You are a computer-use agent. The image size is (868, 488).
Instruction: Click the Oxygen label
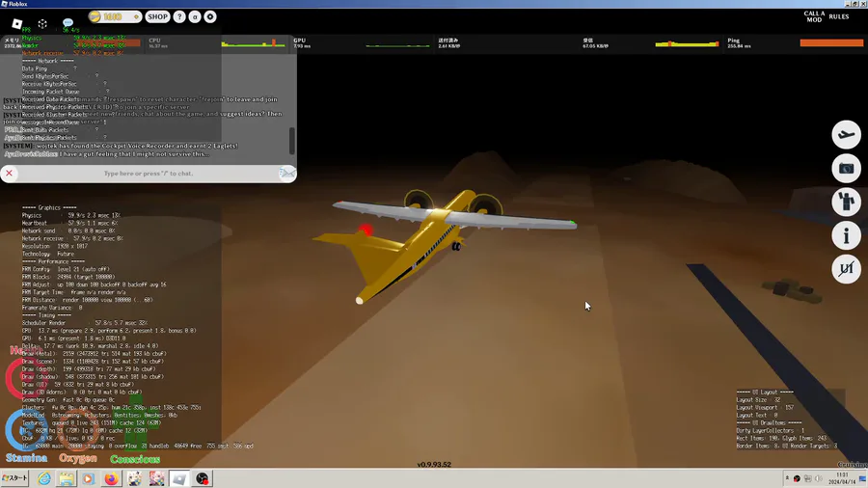pyautogui.click(x=78, y=458)
